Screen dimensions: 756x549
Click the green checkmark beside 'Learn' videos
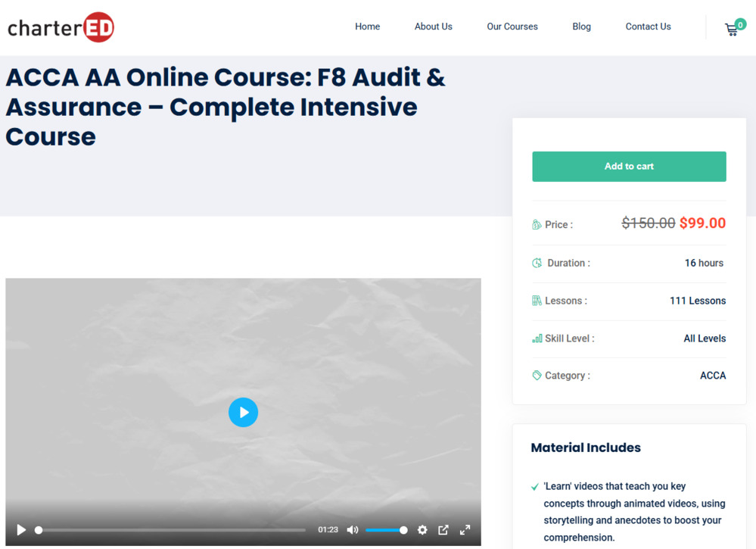pos(535,487)
